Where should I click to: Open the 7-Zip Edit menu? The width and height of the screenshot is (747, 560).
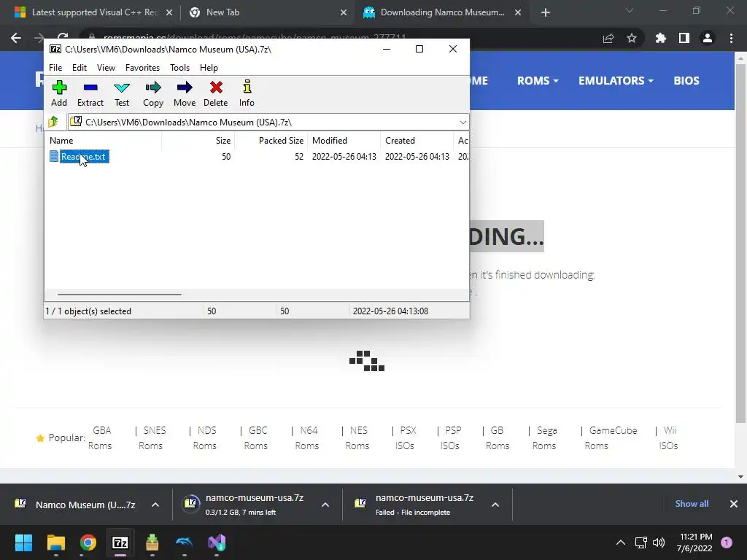79,68
